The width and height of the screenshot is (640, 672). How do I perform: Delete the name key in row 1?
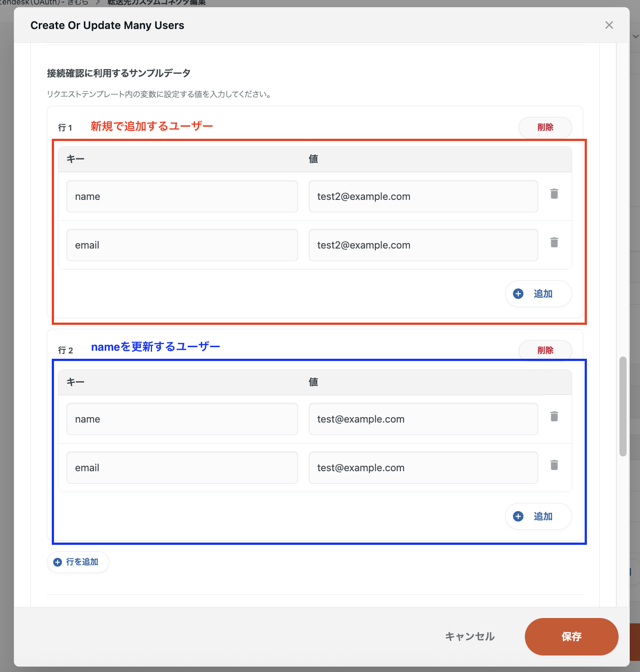[554, 194]
